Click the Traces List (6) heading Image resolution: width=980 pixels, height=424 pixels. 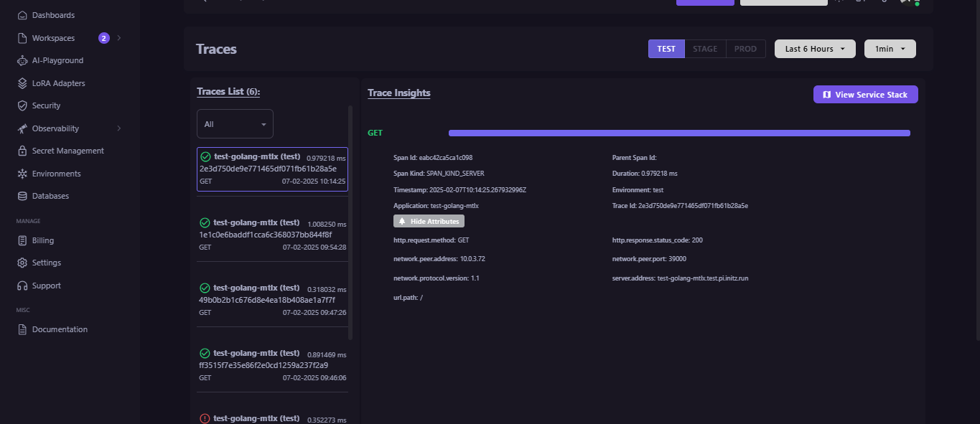(228, 92)
